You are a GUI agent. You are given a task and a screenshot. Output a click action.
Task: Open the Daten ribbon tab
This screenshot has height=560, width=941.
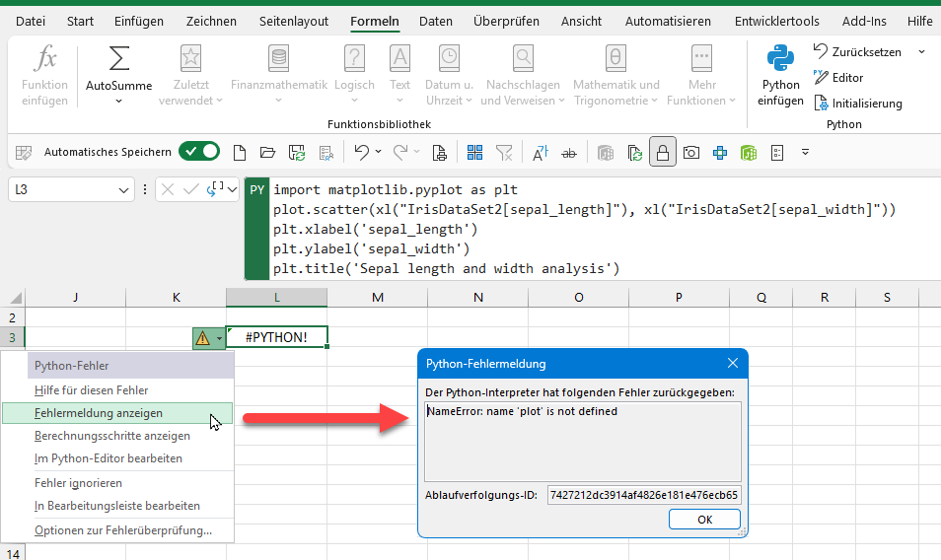click(x=436, y=21)
